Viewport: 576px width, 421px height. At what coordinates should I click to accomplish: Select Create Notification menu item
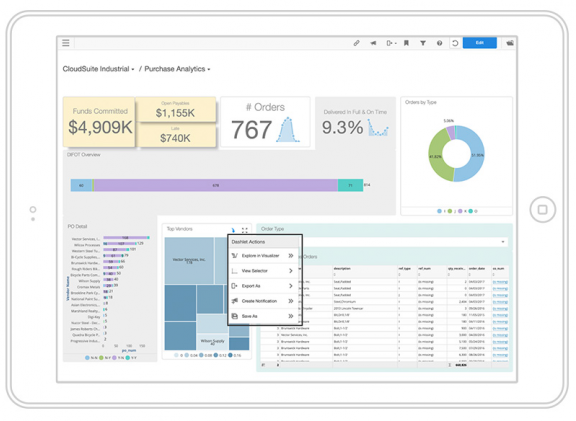(x=262, y=301)
